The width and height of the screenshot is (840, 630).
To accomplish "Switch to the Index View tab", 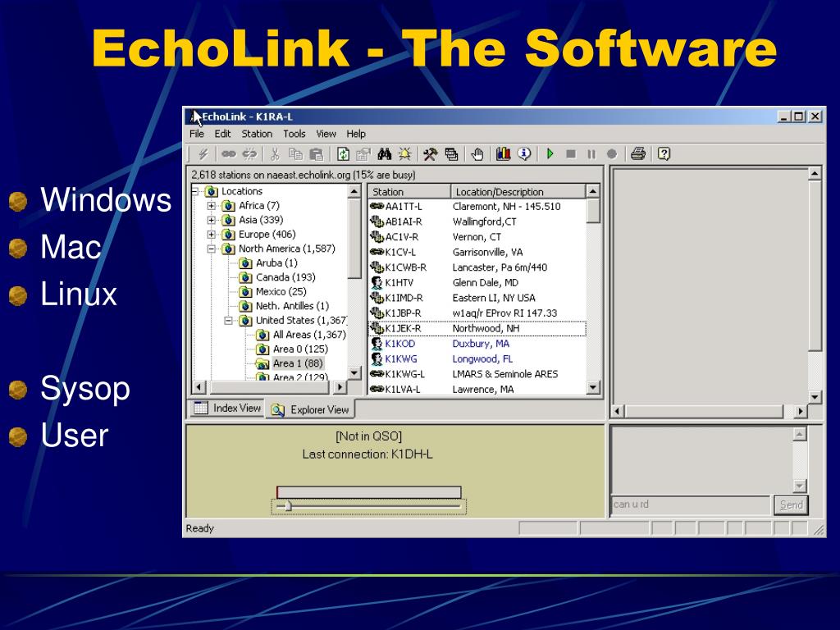I will pos(227,409).
